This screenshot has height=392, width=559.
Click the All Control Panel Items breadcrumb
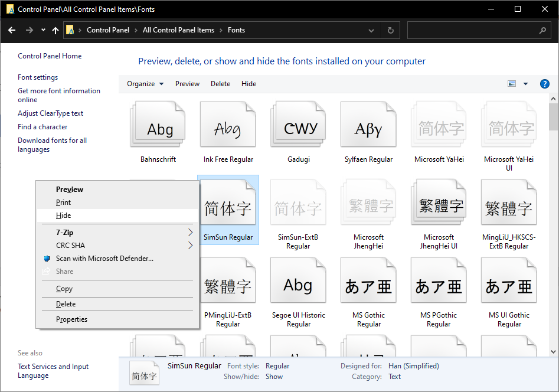tap(179, 30)
